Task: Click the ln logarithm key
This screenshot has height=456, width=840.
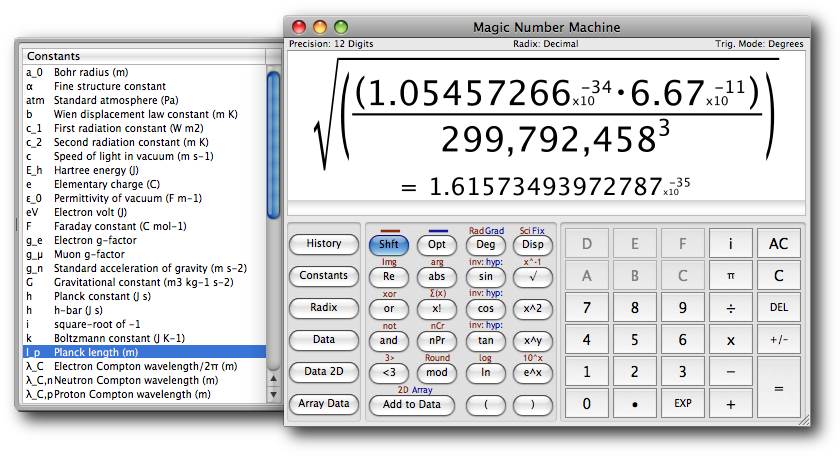Action: (485, 372)
